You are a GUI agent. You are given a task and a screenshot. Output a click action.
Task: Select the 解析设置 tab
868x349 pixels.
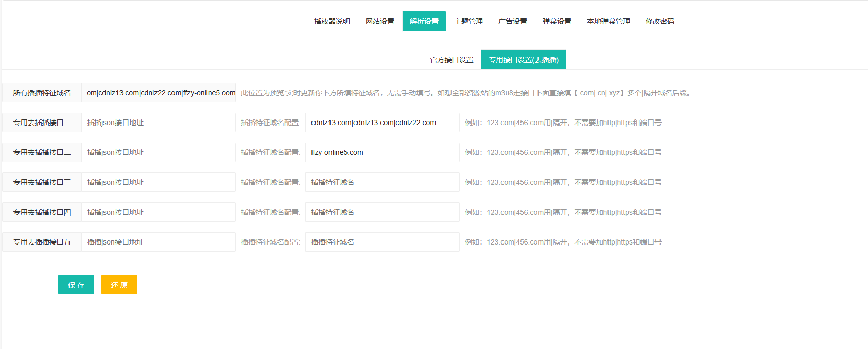click(424, 21)
